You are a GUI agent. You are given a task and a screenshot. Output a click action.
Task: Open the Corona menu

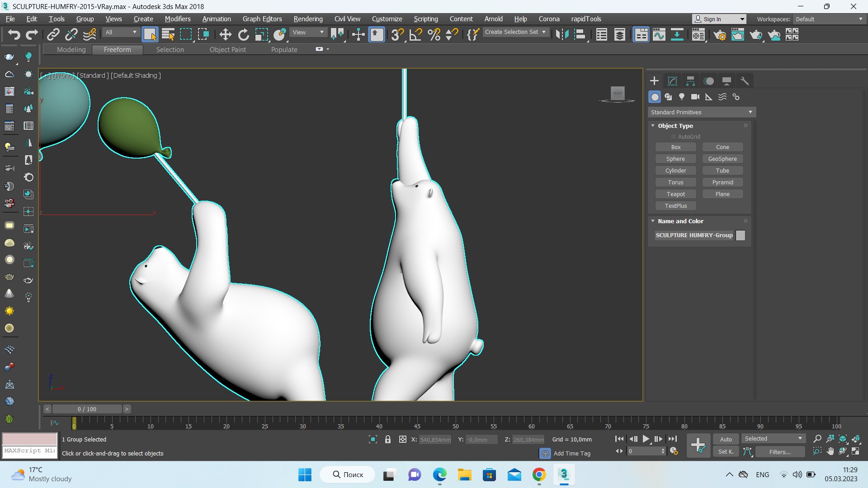click(549, 19)
